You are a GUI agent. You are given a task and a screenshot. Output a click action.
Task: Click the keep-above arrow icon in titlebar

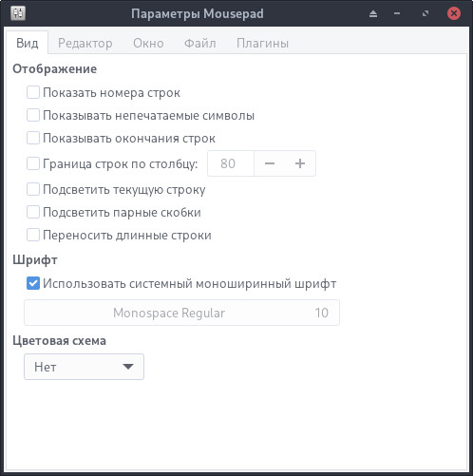(373, 13)
